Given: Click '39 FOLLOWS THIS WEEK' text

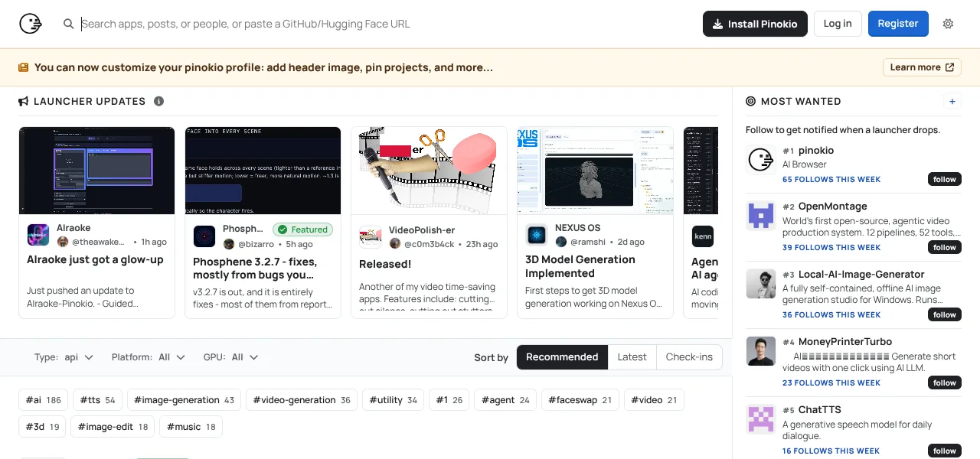Looking at the screenshot, I should (x=831, y=248).
